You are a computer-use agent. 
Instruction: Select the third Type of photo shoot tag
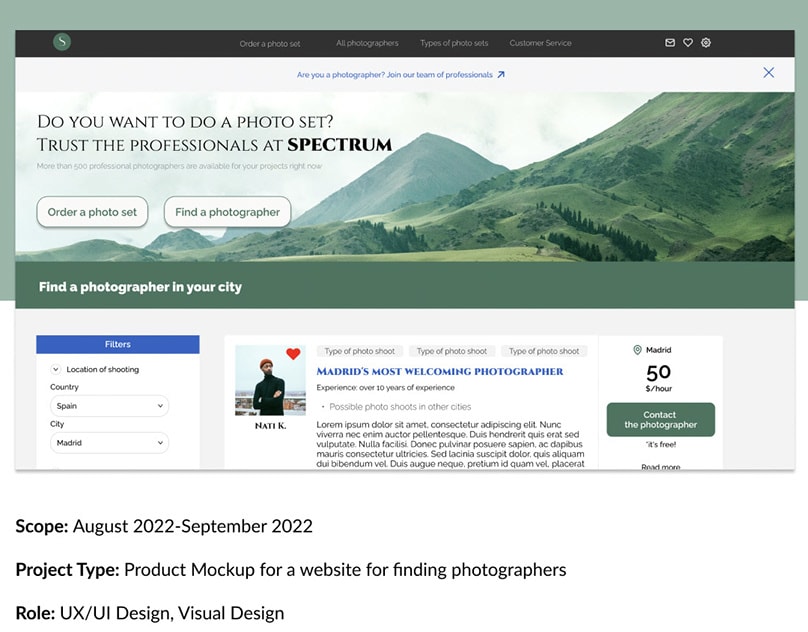click(x=544, y=351)
